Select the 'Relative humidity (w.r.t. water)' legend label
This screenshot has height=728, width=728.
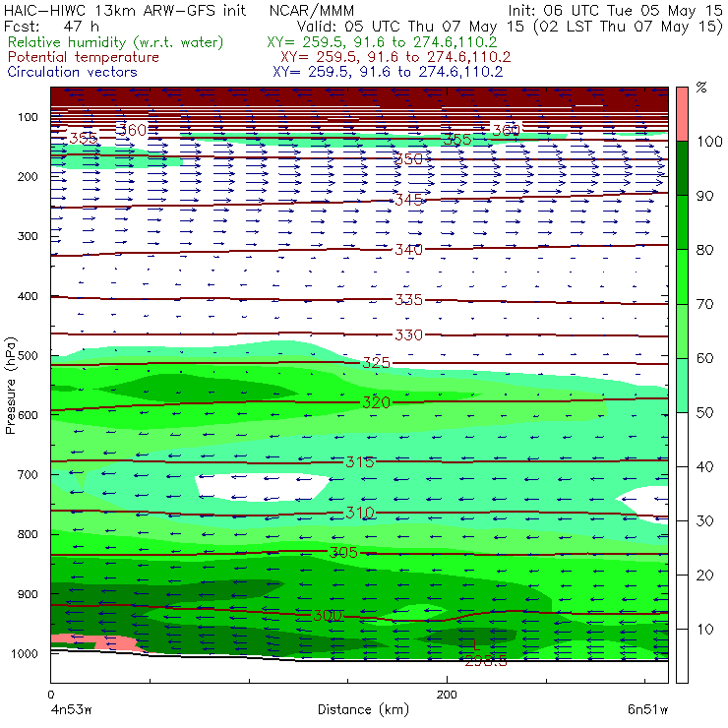[x=116, y=42]
